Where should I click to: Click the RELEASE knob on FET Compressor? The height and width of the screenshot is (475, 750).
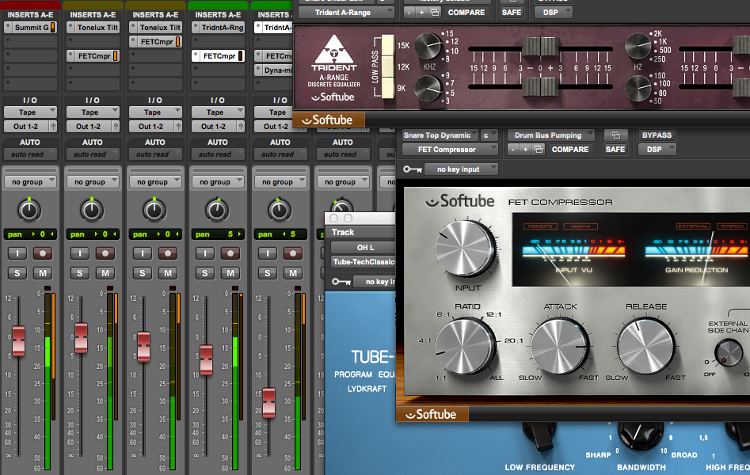pyautogui.click(x=646, y=346)
